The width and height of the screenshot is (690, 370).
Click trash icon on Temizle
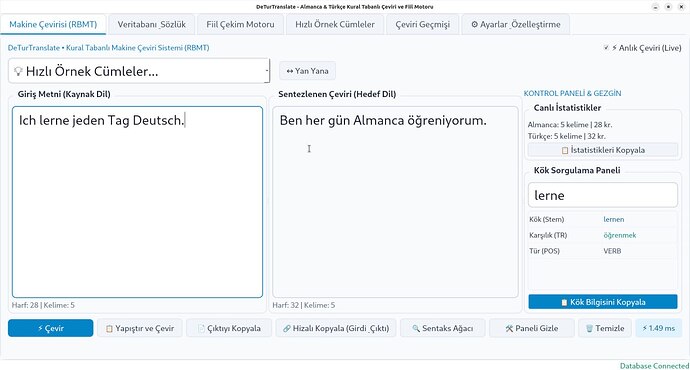(589, 329)
